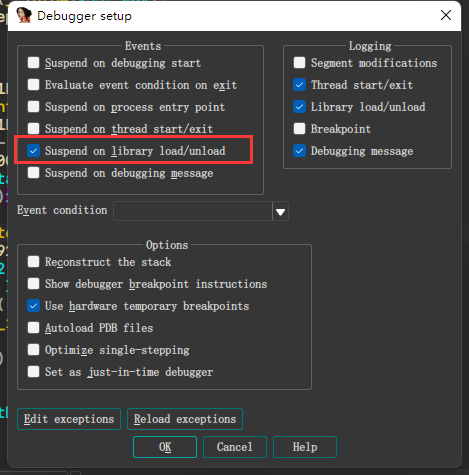Enable Suspend on debugging start
This screenshot has width=469, height=475.
(33, 62)
